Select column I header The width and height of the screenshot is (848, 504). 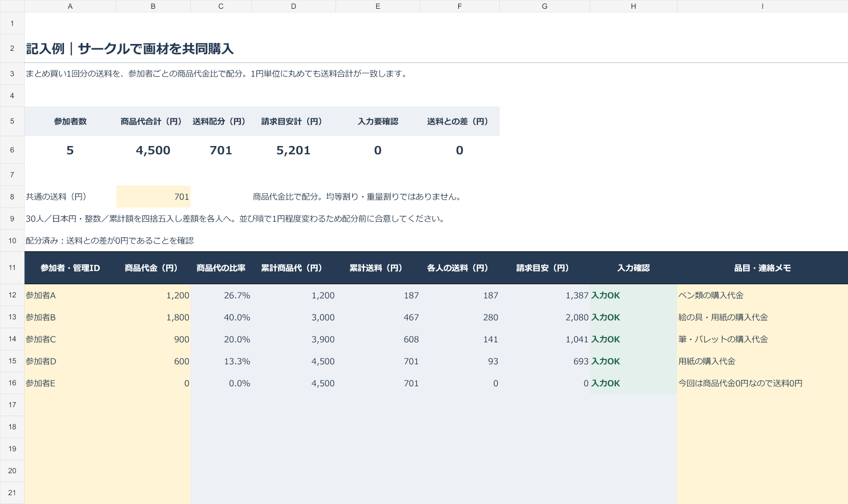coord(762,6)
